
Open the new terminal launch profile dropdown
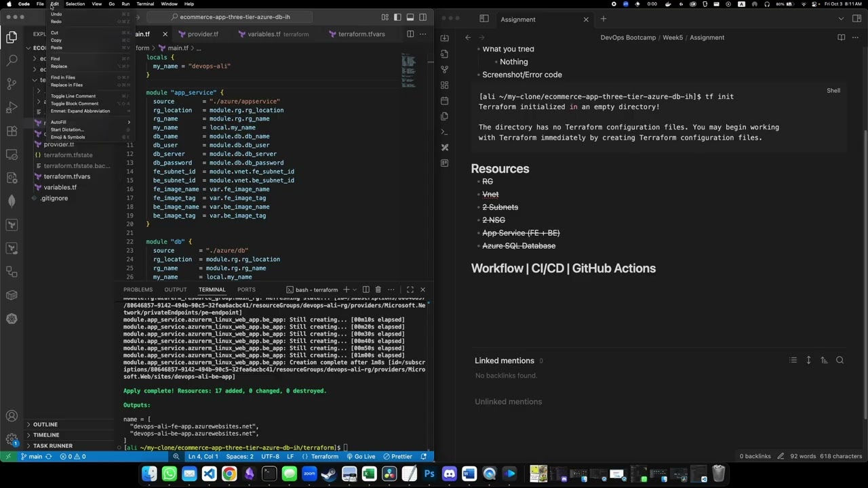(354, 289)
